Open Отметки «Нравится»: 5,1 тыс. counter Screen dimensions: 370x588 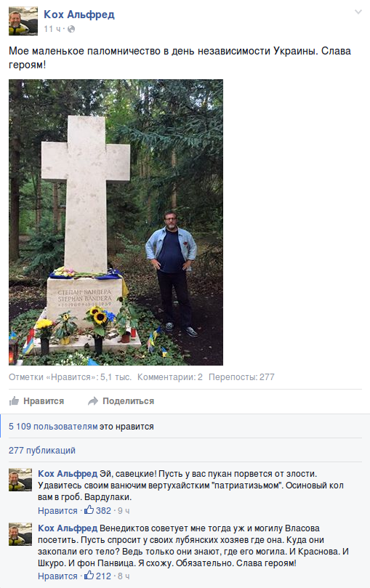[70, 377]
